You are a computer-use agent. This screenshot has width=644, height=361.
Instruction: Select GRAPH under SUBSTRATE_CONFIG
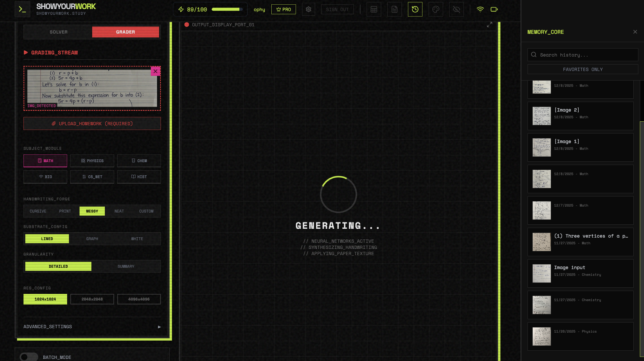(92, 238)
